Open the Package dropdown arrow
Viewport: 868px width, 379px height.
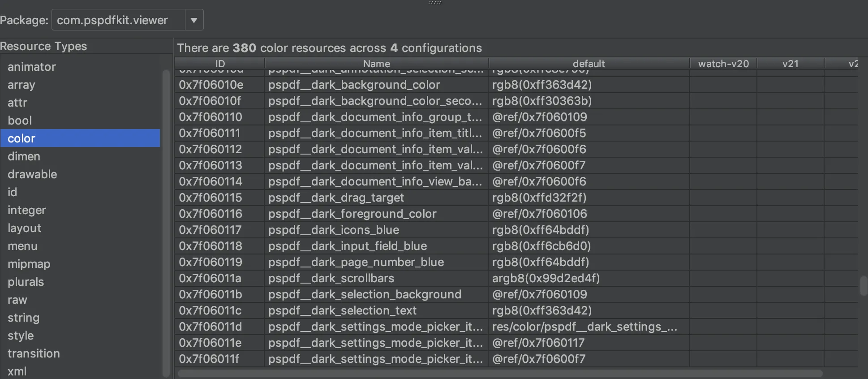[194, 20]
